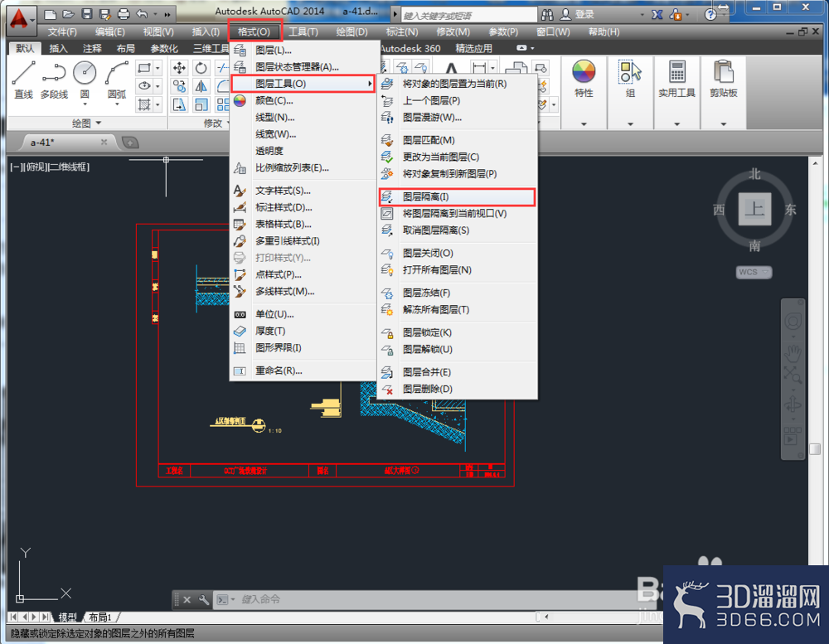Click 北 (North) on the ViewCube compass
The image size is (829, 644).
click(754, 174)
